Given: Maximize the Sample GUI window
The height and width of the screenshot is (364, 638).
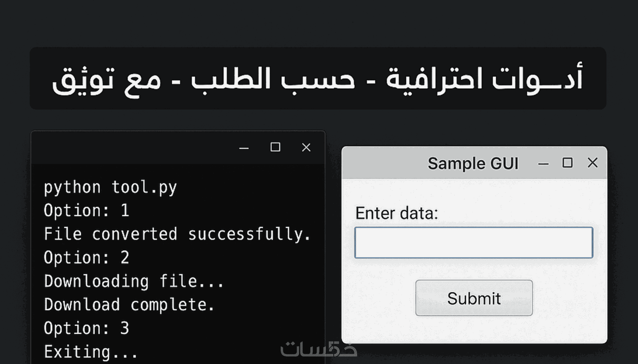Looking at the screenshot, I should click(x=567, y=162).
